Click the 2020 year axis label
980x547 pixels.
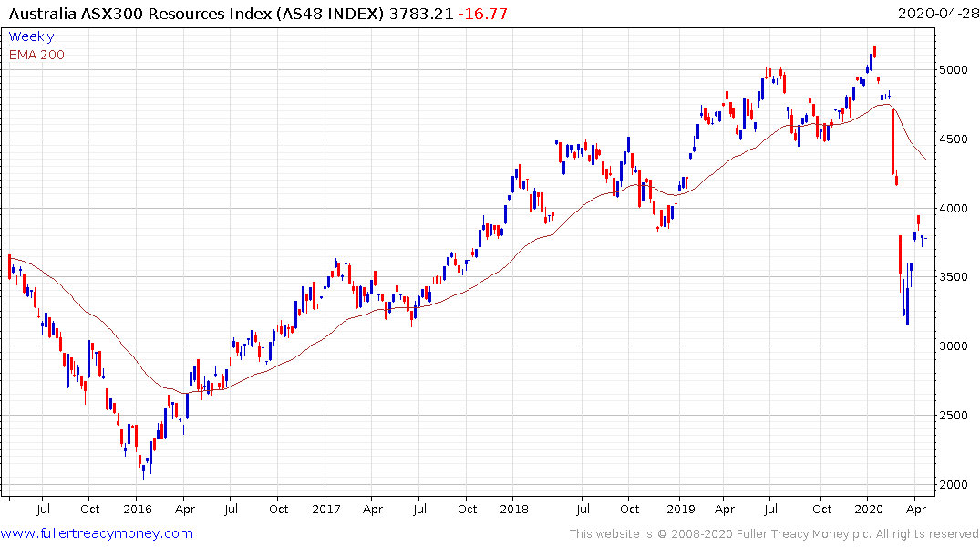coord(869,510)
